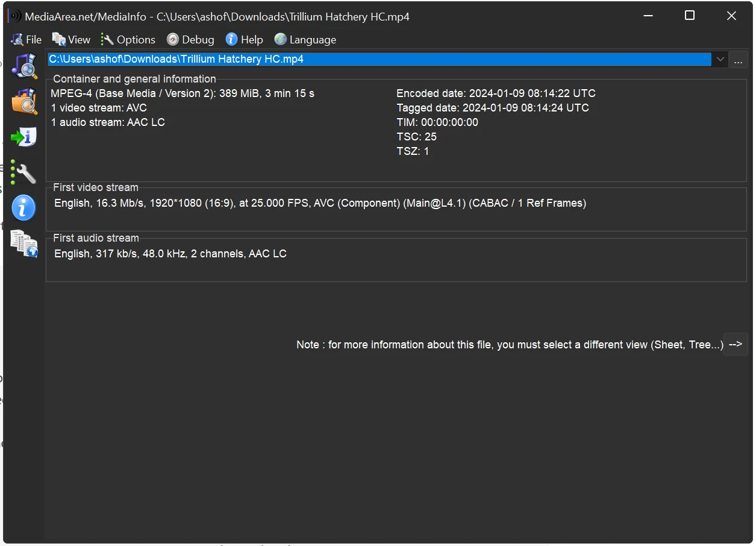Click the 'Note : for more information about this file' text

tap(510, 345)
